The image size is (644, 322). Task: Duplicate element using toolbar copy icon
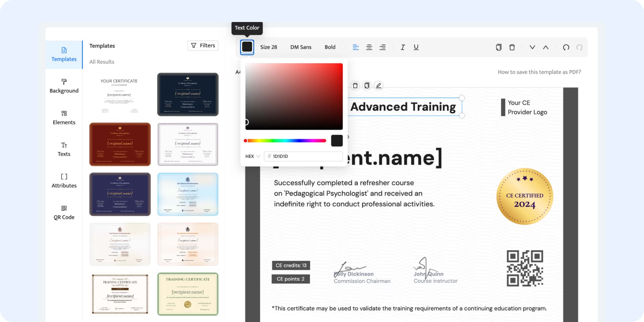coord(498,47)
